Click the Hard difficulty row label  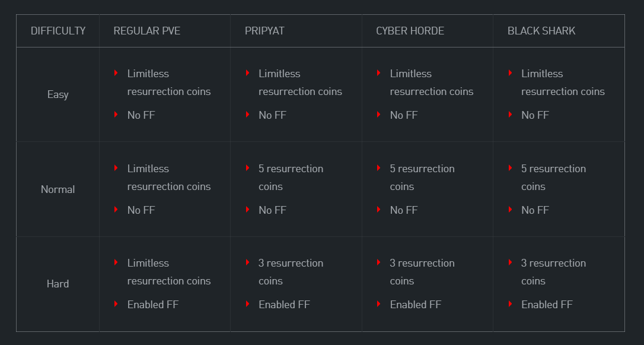pos(58,284)
